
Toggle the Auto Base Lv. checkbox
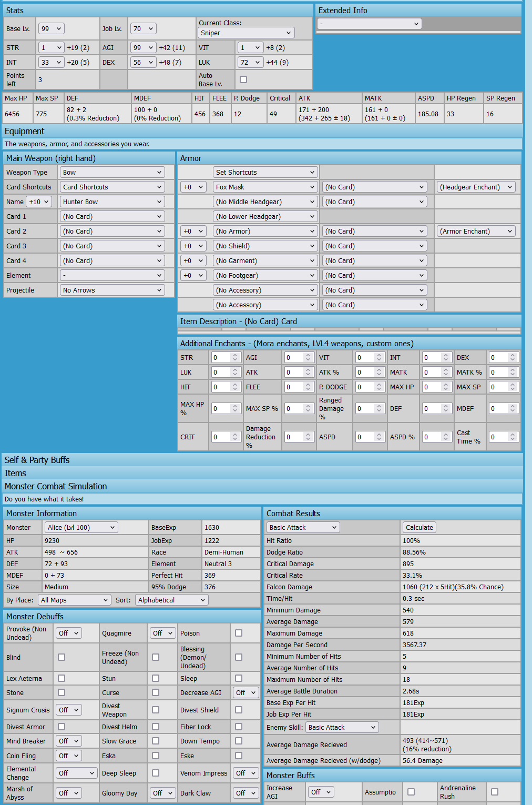tap(243, 79)
